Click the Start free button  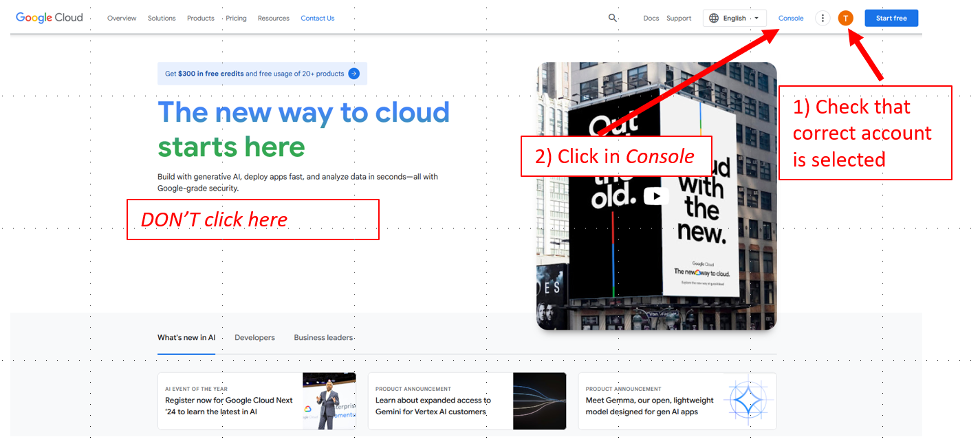891,19
